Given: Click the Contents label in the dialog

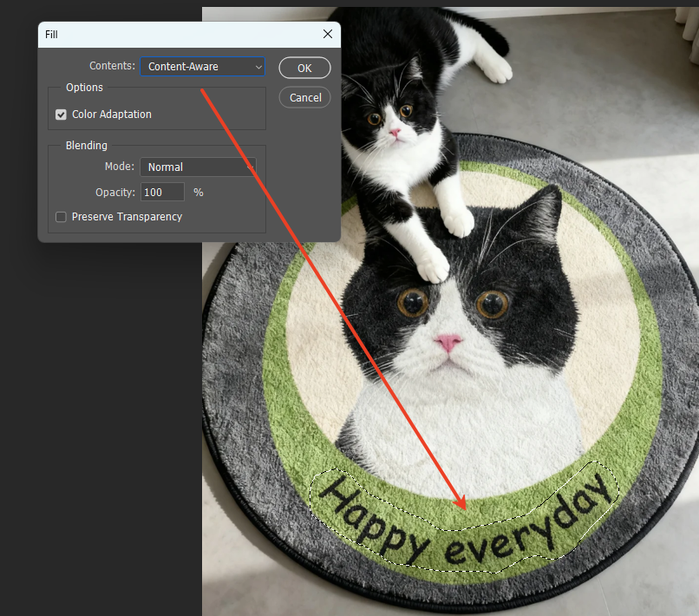Looking at the screenshot, I should tap(112, 66).
